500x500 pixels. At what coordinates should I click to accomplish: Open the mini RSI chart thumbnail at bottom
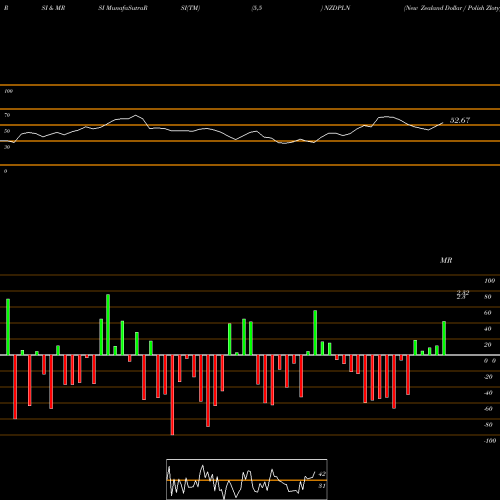tap(247, 479)
